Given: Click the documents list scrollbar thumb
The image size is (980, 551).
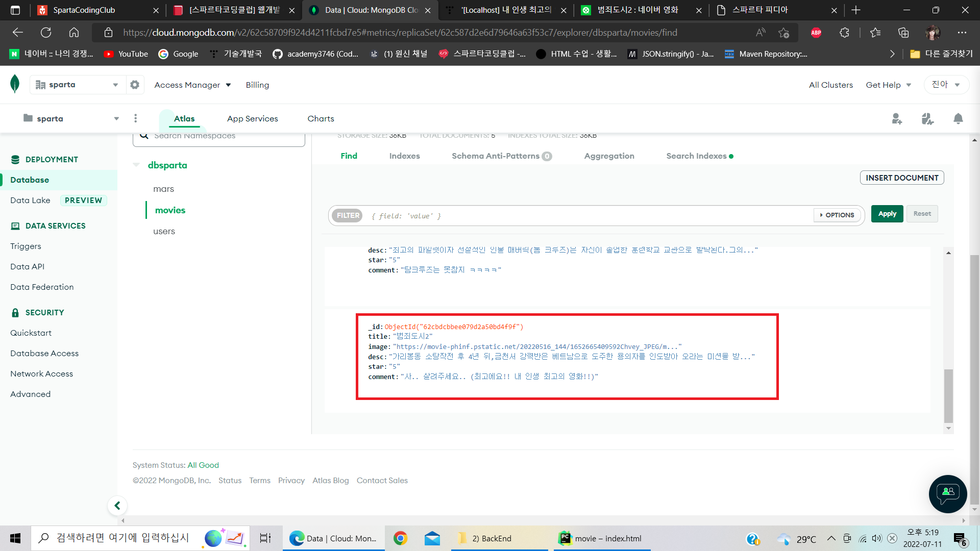Looking at the screenshot, I should pyautogui.click(x=948, y=395).
